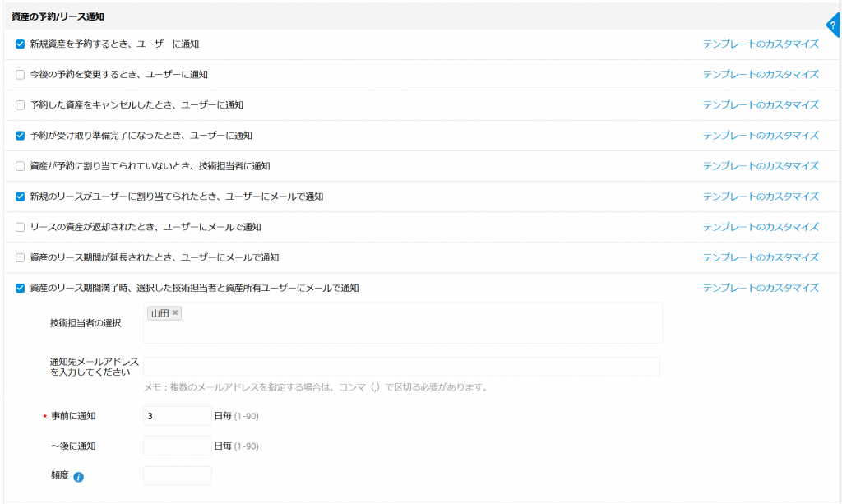Image resolution: width=842 pixels, height=504 pixels.
Task: Check リースの資産が返却されたとき notification
Action: pyautogui.click(x=21, y=227)
